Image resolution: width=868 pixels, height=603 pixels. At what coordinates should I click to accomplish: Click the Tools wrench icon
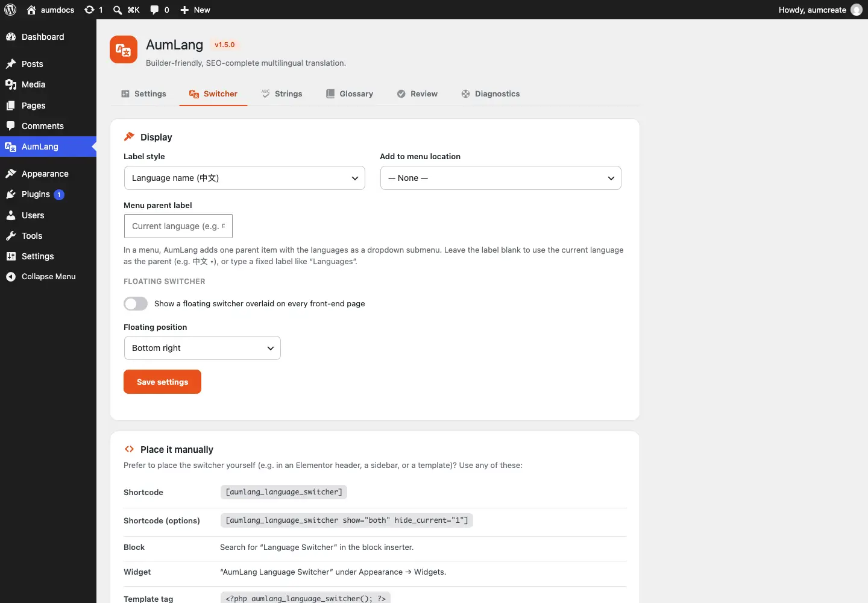click(11, 236)
